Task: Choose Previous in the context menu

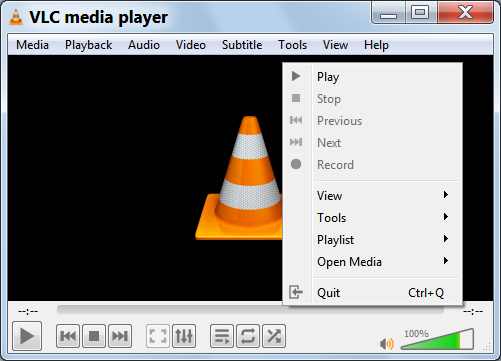Action: click(372, 120)
